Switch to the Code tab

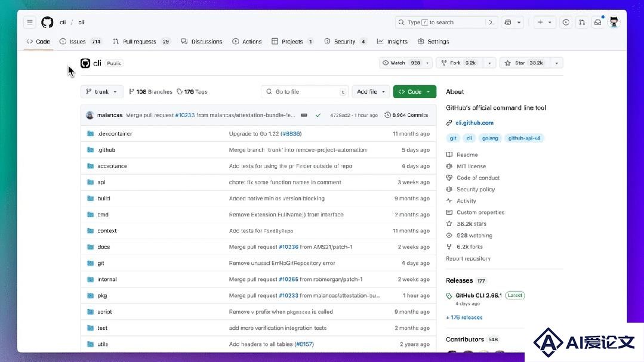click(38, 42)
